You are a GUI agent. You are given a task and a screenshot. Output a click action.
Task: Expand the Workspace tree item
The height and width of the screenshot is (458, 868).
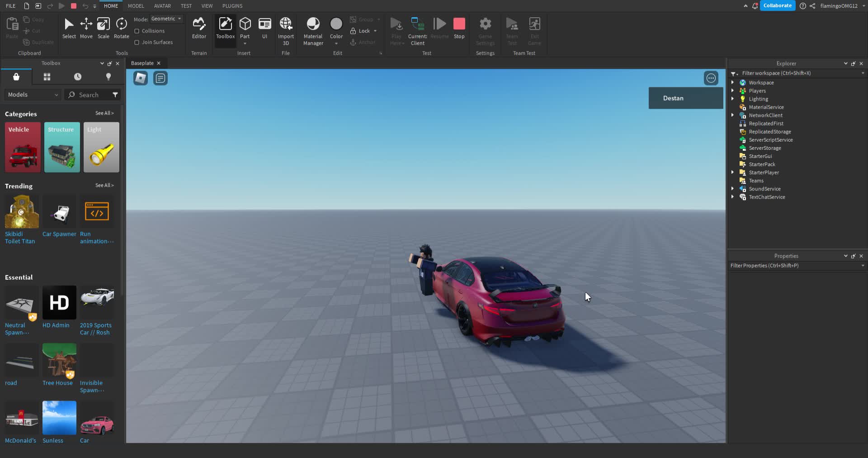tap(733, 82)
